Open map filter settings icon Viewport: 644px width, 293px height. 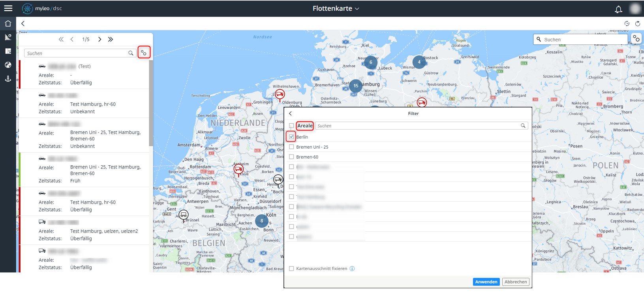[636, 39]
